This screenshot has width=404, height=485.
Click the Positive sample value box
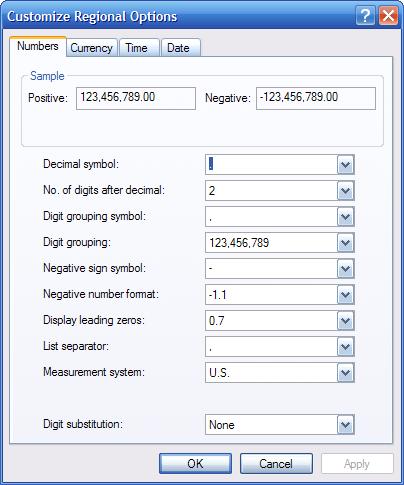coord(136,98)
